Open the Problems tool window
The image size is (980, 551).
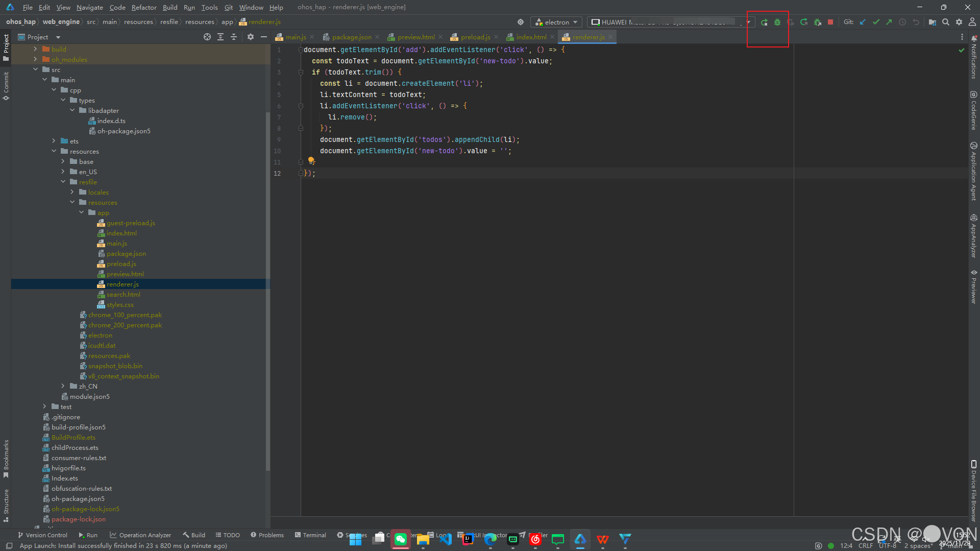click(x=267, y=535)
